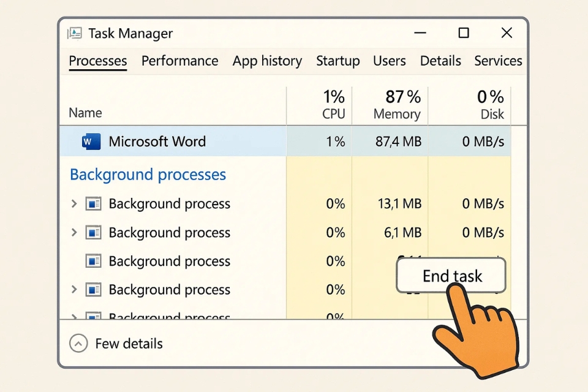Click the bottom partially visible process icon

pos(94,316)
